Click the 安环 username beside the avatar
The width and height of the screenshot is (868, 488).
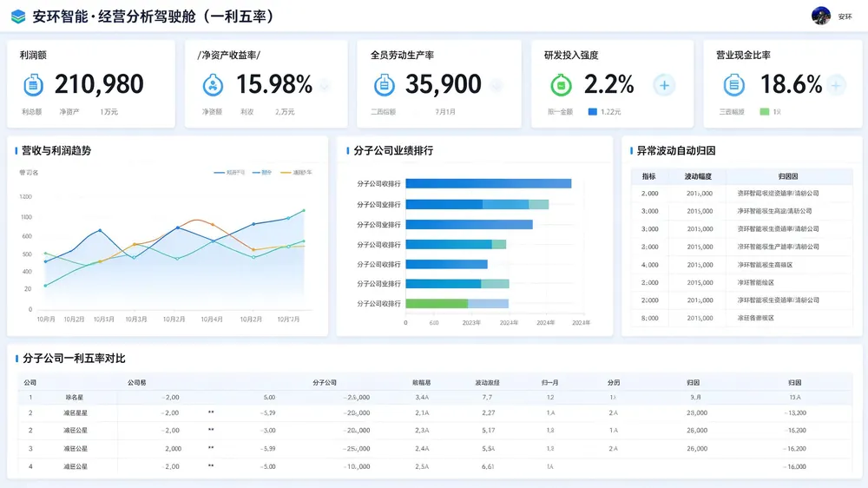(x=845, y=16)
